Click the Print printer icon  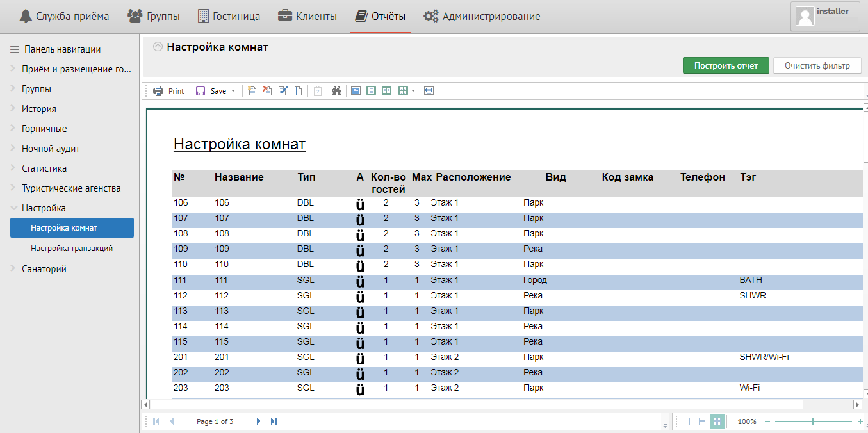coord(158,91)
